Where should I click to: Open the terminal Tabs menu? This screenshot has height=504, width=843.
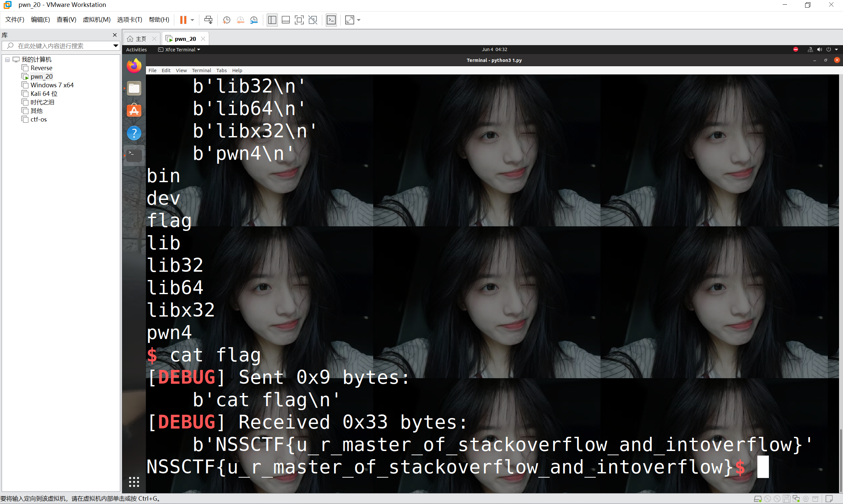(x=221, y=70)
